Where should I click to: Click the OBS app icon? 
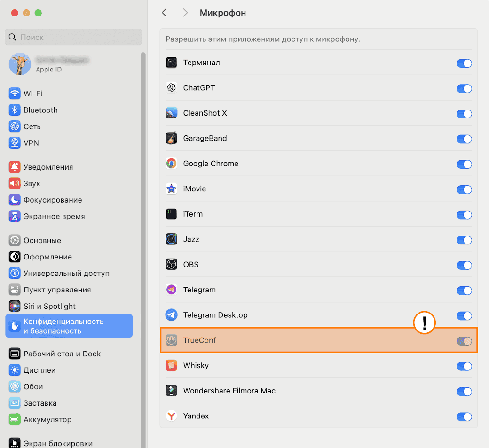coord(171,265)
